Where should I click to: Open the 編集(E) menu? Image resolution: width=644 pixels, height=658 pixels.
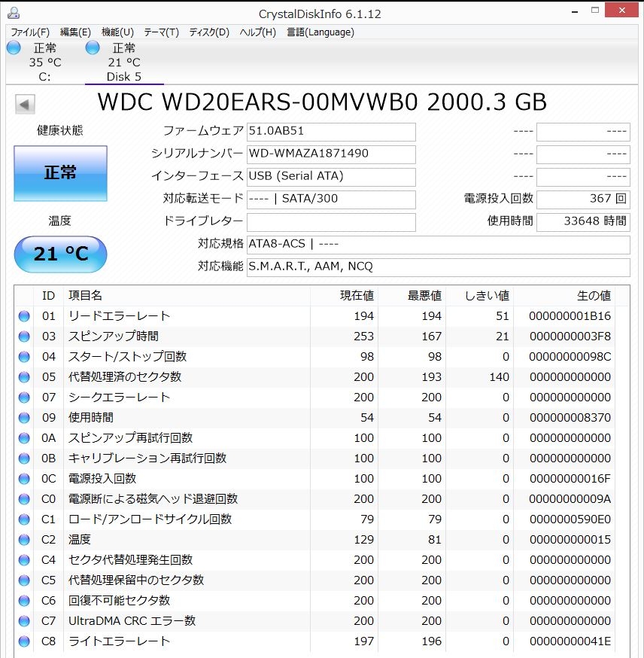[x=75, y=32]
